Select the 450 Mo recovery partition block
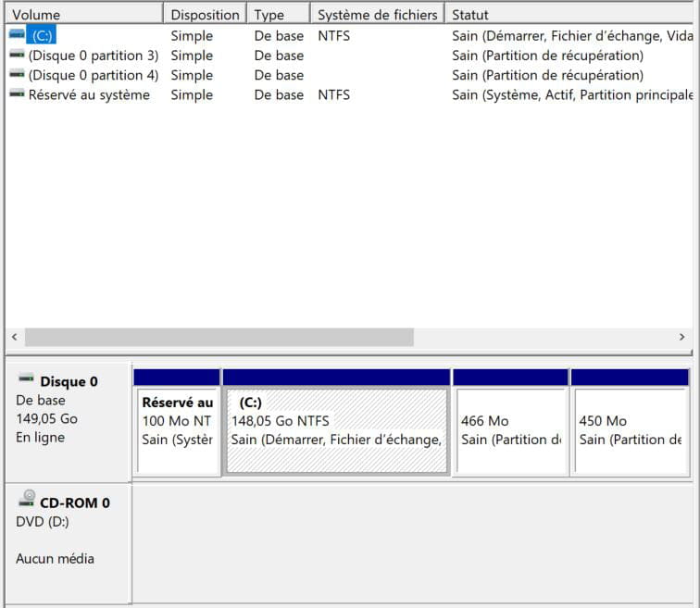The width and height of the screenshot is (700, 608). click(x=630, y=422)
